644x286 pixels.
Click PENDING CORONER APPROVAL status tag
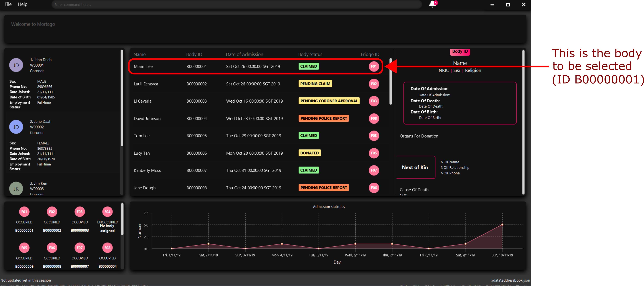click(329, 101)
